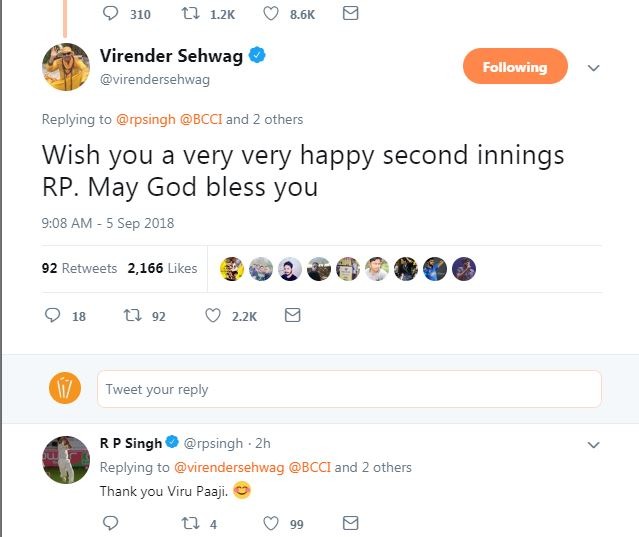Like R P Singh's tweet with 99 likes

tap(271, 523)
